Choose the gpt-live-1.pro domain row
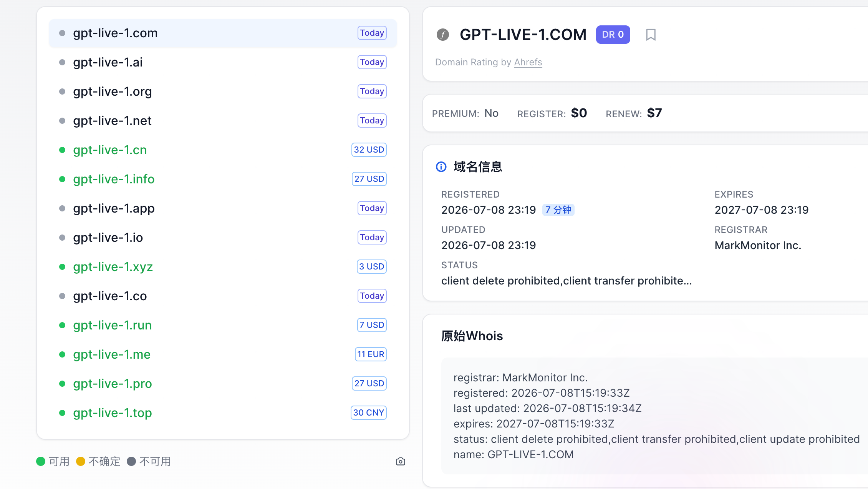868x489 pixels. tap(223, 384)
